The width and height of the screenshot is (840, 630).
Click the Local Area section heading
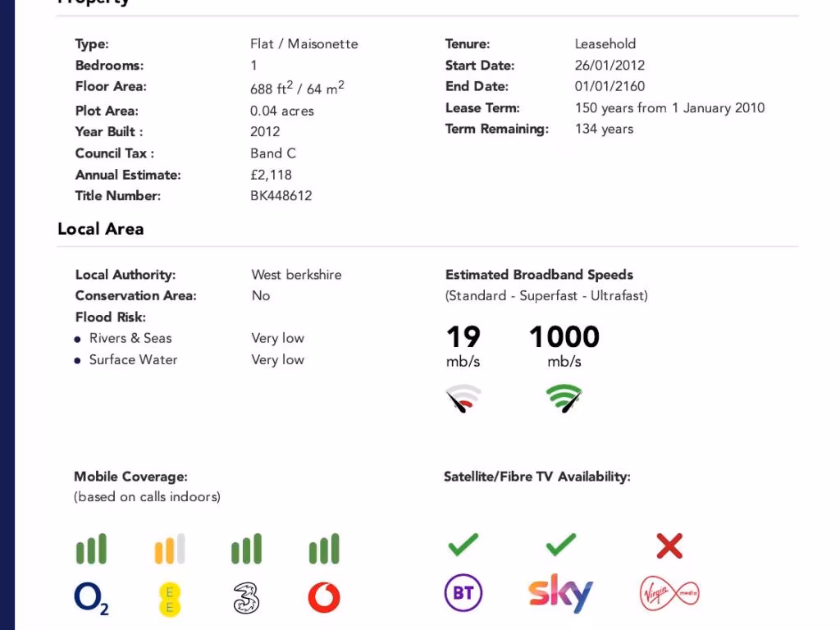pyautogui.click(x=101, y=230)
